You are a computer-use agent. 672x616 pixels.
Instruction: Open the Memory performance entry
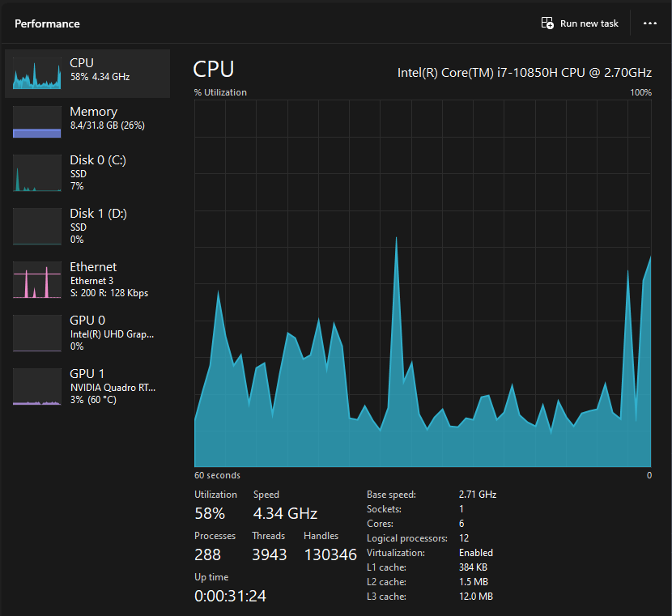point(93,118)
